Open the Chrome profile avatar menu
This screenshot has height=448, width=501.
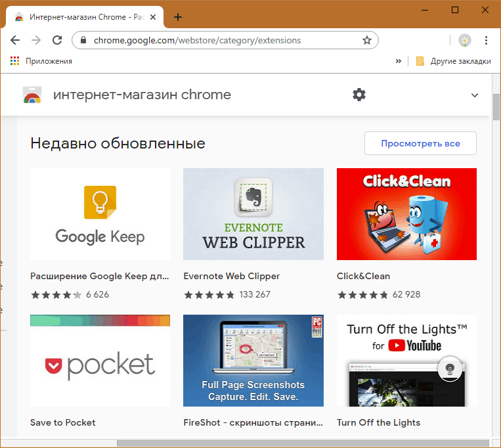pyautogui.click(x=465, y=40)
